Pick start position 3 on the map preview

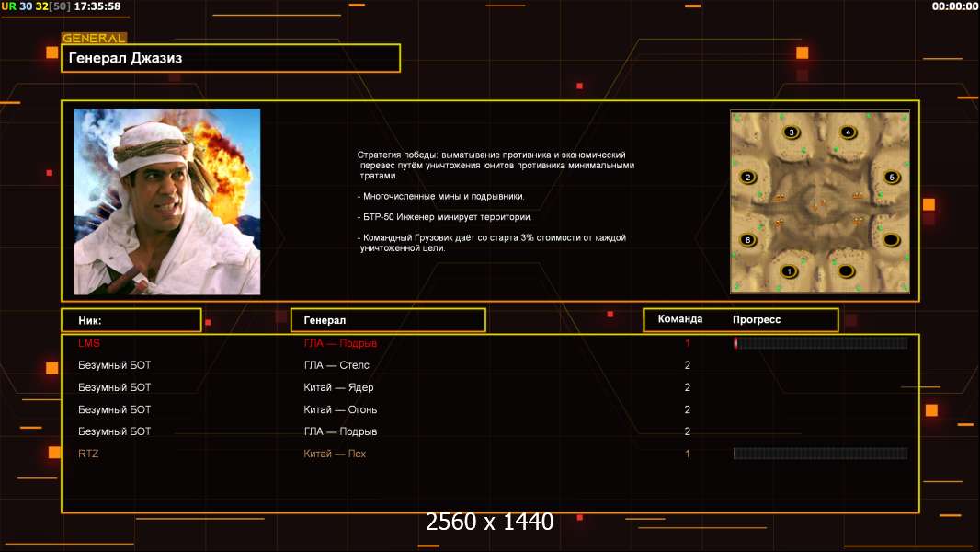coord(792,132)
